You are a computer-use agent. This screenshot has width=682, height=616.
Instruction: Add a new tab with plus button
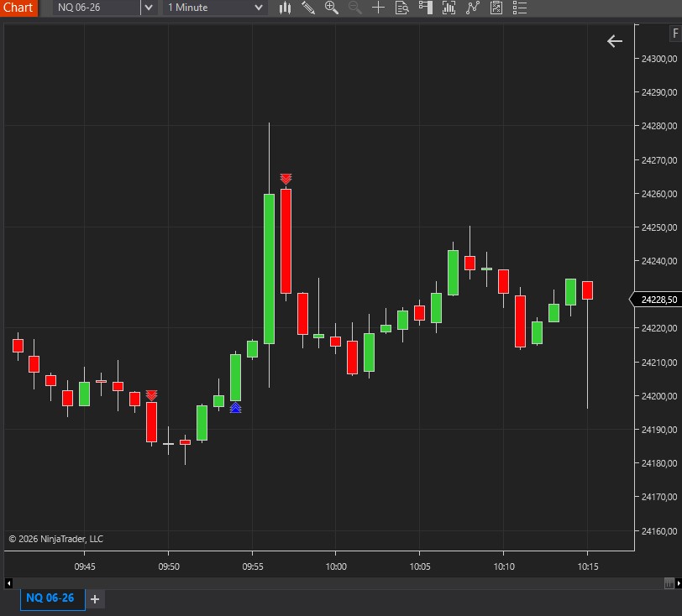95,599
